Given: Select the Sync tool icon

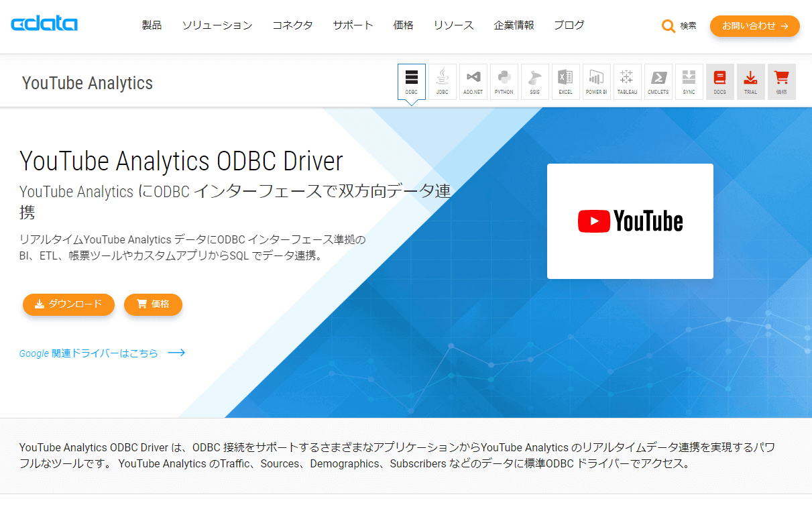Looking at the screenshot, I should [x=689, y=80].
